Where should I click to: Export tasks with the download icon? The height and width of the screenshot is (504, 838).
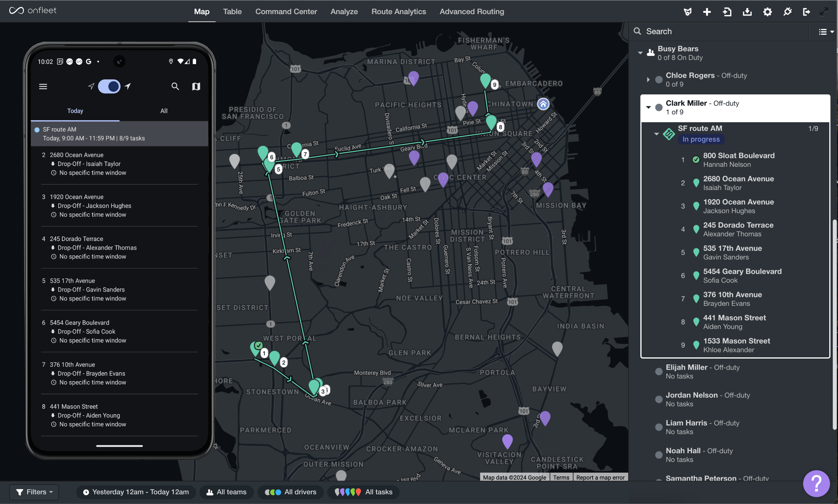747,11
